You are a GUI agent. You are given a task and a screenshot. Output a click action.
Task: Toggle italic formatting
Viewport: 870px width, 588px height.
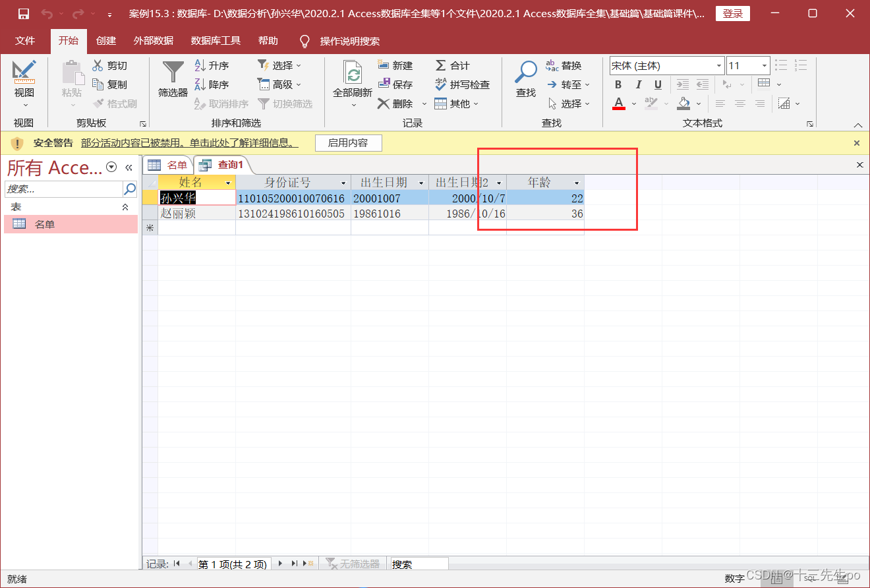pyautogui.click(x=638, y=84)
